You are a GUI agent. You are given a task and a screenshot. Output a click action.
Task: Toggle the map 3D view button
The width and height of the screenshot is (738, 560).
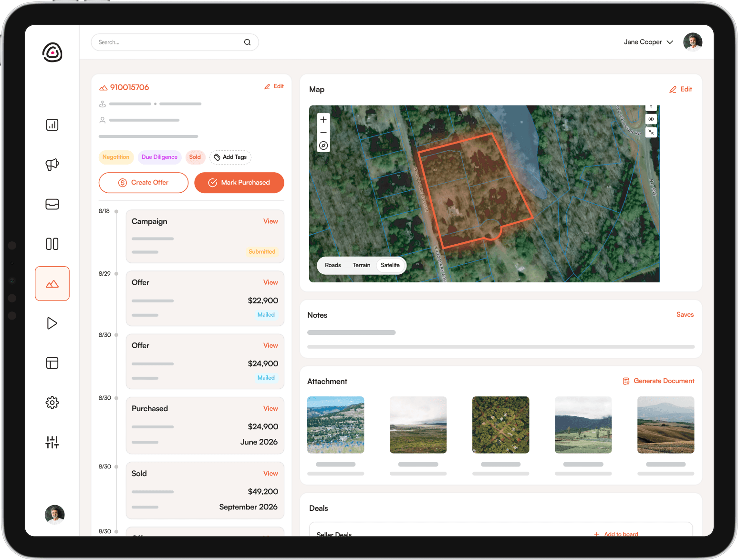coord(651,119)
